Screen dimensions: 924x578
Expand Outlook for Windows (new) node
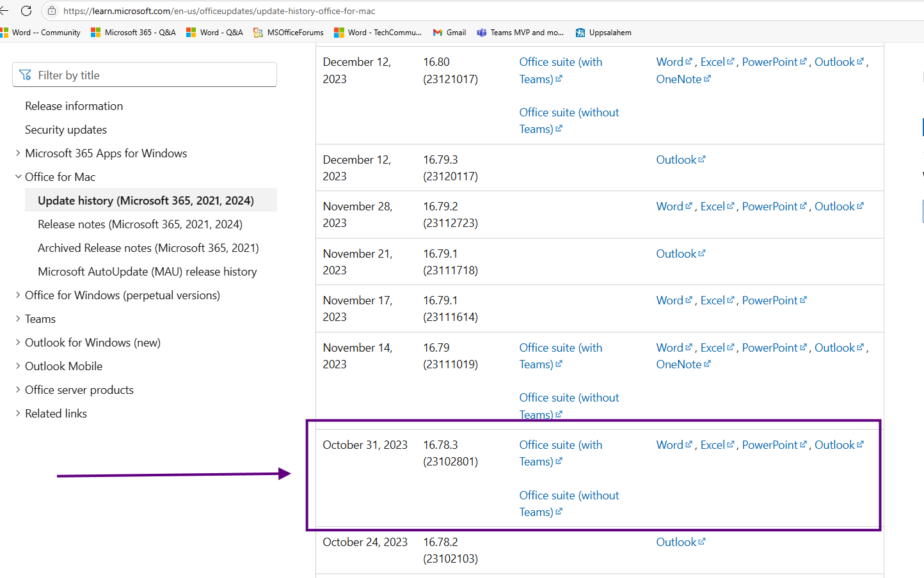coord(18,343)
